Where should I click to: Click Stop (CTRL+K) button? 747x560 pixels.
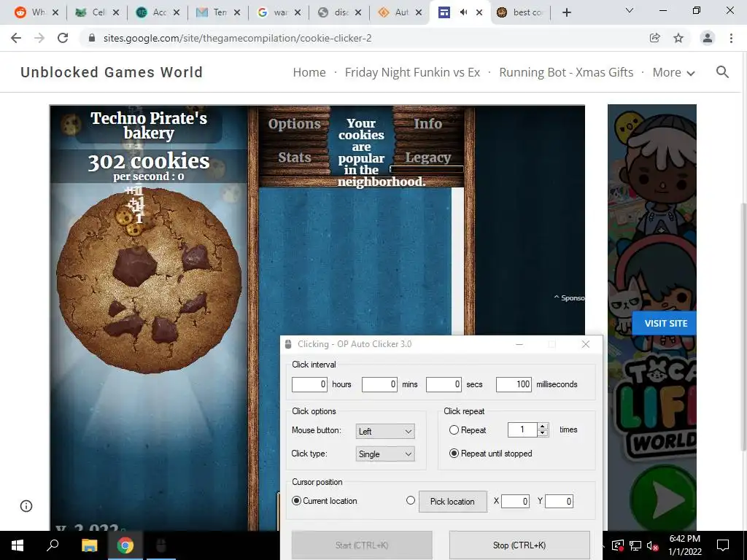coord(519,545)
